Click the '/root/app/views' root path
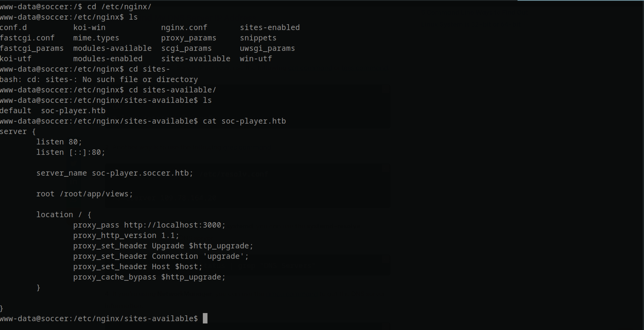 point(94,194)
